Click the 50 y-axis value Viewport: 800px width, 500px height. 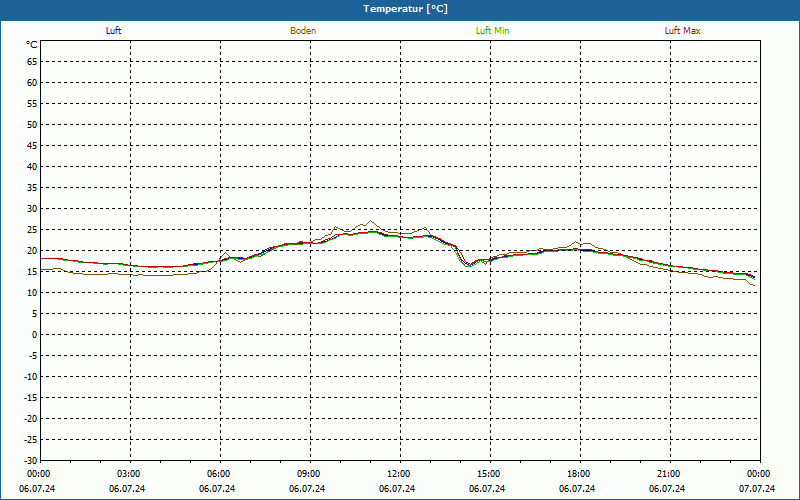[x=32, y=124]
